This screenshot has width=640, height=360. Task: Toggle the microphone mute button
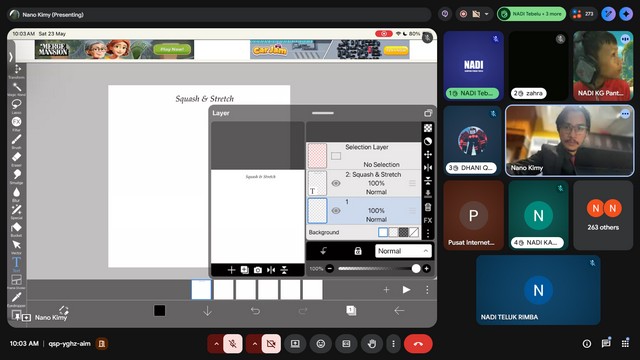(x=233, y=344)
